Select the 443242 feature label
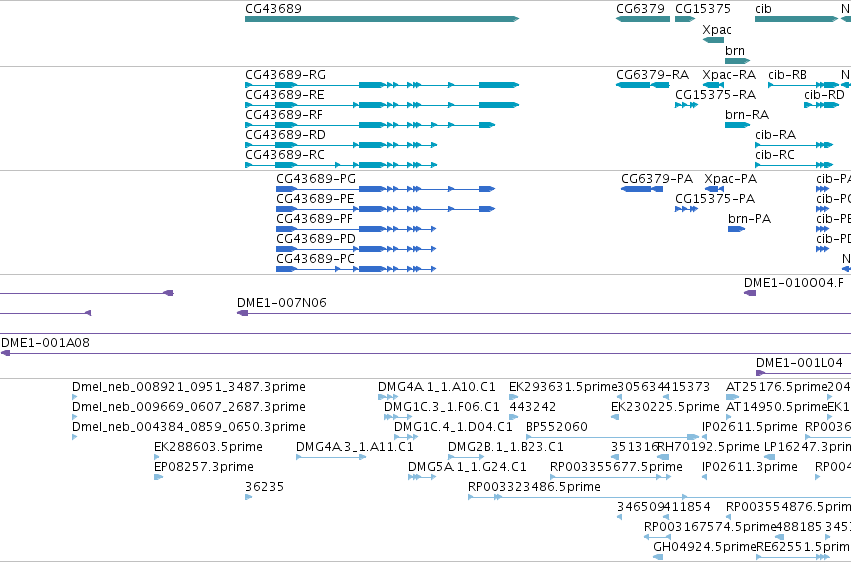The width and height of the screenshot is (851, 562). [532, 407]
